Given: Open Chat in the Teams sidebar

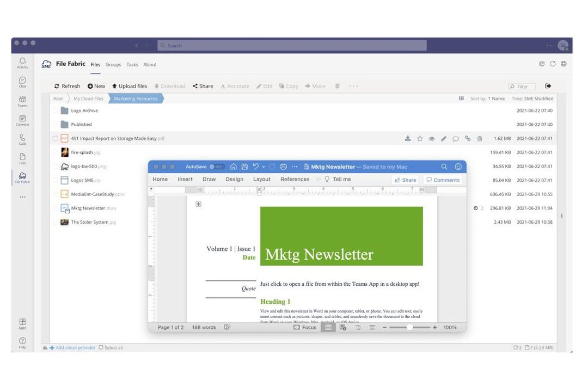Looking at the screenshot, I should point(22,82).
